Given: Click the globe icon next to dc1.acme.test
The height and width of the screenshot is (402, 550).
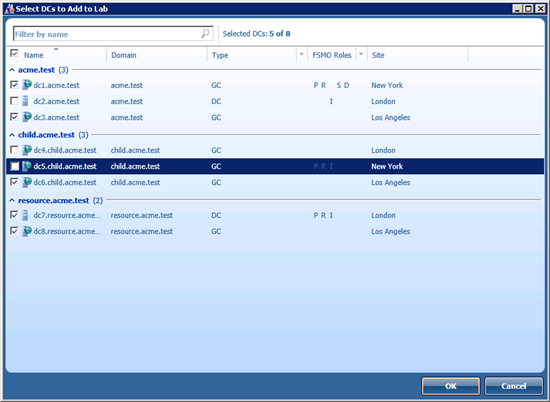Looking at the screenshot, I should (27, 85).
